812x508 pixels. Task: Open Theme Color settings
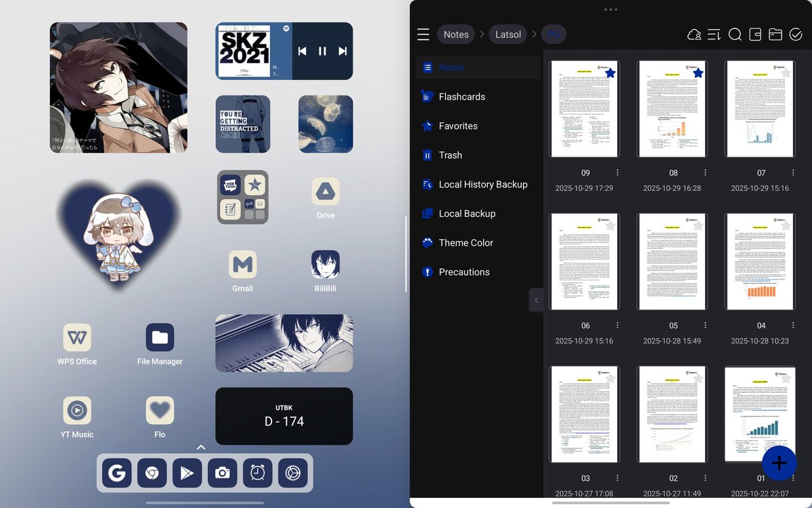(x=478, y=242)
